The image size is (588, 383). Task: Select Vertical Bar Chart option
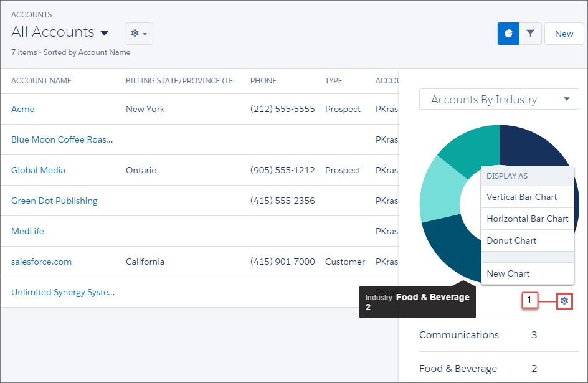[x=527, y=197]
